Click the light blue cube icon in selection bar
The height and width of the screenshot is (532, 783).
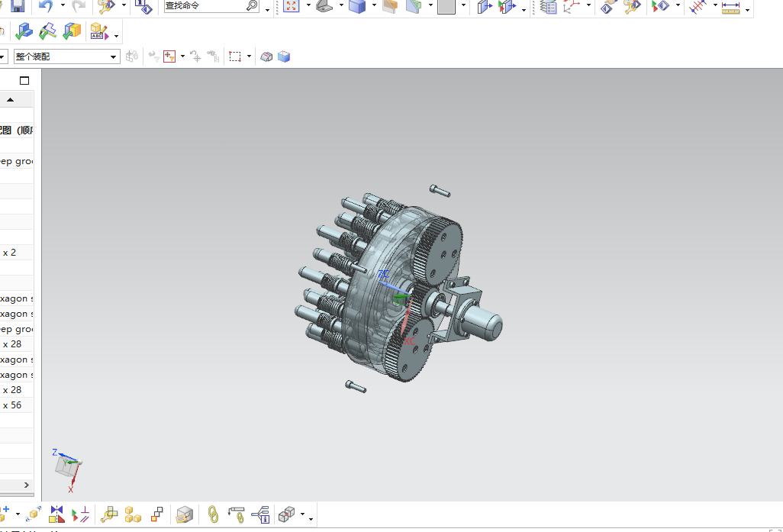[284, 56]
